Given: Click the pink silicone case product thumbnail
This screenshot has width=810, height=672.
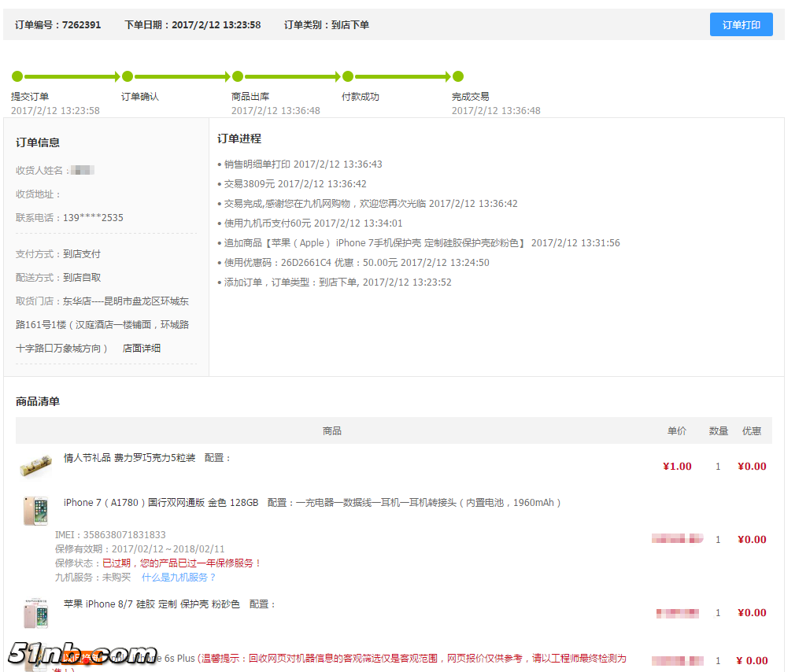Looking at the screenshot, I should coord(35,613).
